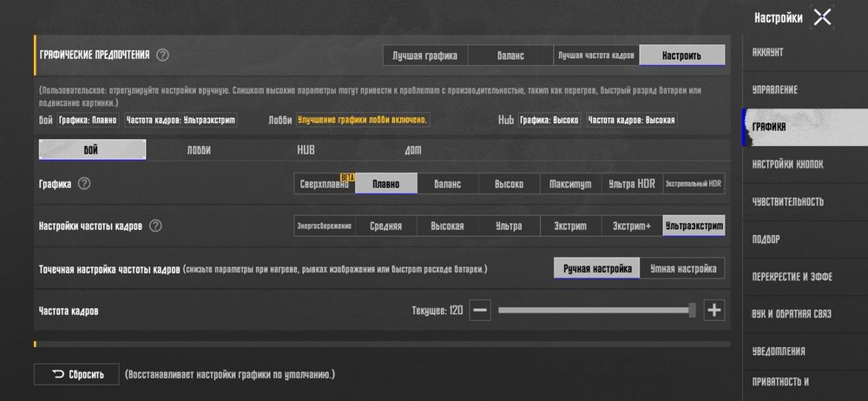Open the Подбор settings section
This screenshot has width=868, height=401.
tap(805, 240)
